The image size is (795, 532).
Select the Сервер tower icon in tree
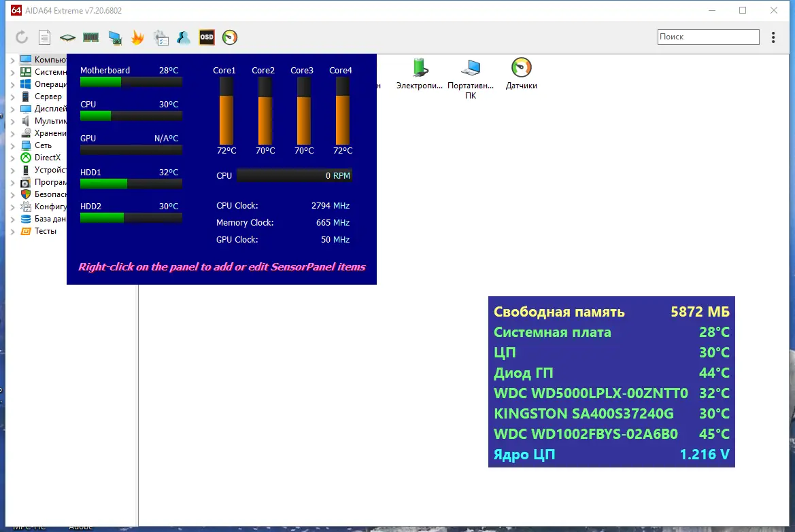click(25, 96)
